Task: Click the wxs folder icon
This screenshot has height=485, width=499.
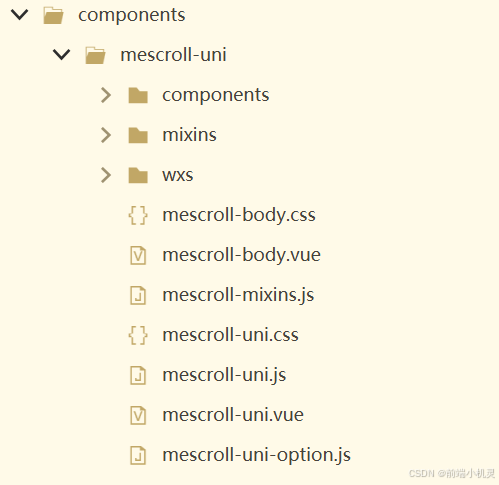Action: pos(138,175)
